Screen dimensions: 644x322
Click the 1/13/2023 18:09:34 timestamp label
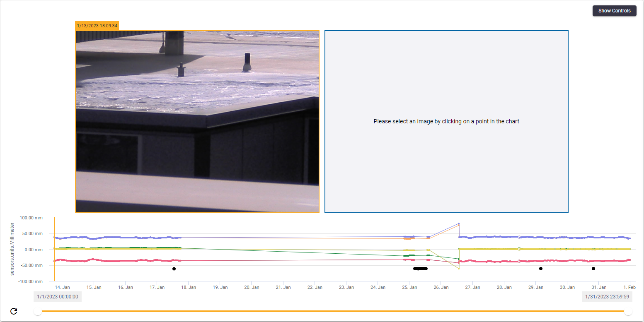pyautogui.click(x=97, y=26)
